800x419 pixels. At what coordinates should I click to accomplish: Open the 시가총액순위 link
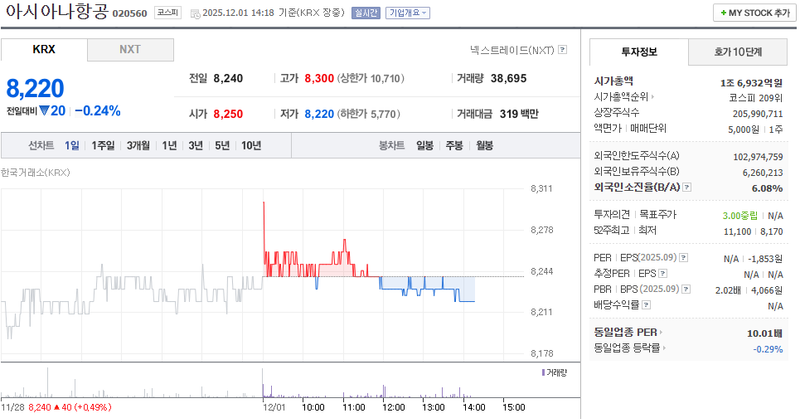[x=623, y=96]
